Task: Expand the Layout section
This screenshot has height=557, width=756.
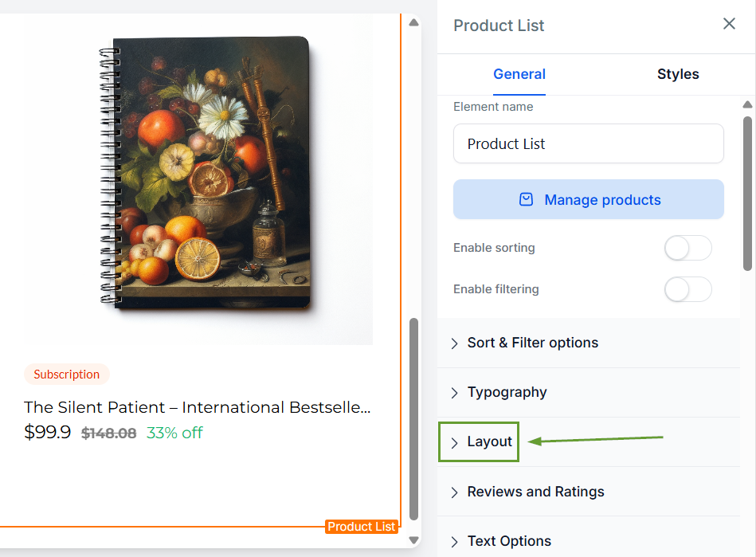Action: (489, 442)
